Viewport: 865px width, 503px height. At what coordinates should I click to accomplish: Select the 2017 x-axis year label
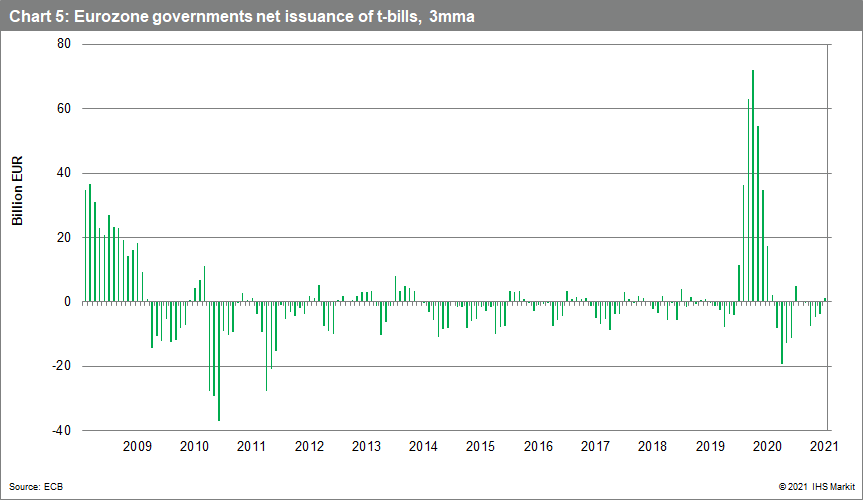596,447
